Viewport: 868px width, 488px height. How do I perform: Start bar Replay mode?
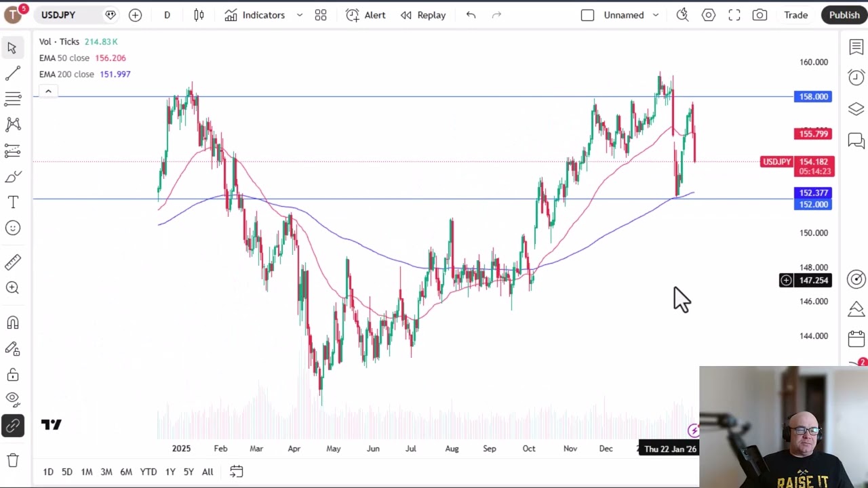(x=423, y=15)
